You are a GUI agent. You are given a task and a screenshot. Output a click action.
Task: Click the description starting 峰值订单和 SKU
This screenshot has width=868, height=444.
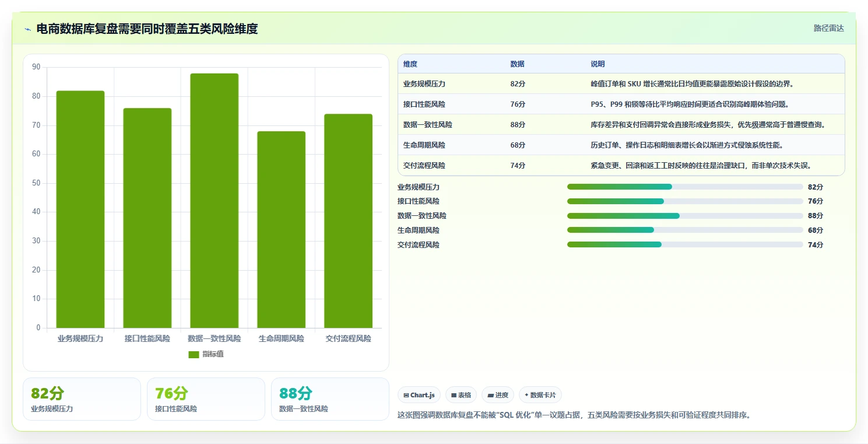[692, 84]
